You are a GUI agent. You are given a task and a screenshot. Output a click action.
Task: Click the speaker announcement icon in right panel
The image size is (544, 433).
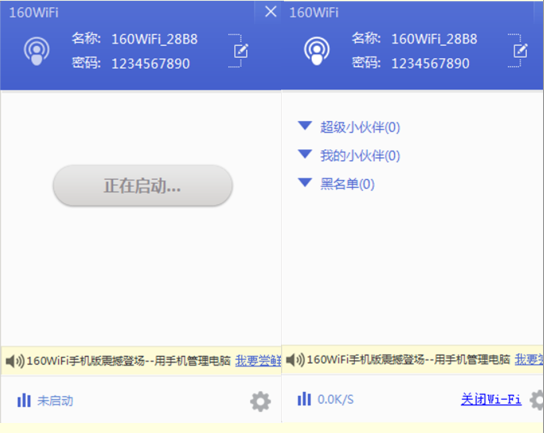[x=295, y=360]
